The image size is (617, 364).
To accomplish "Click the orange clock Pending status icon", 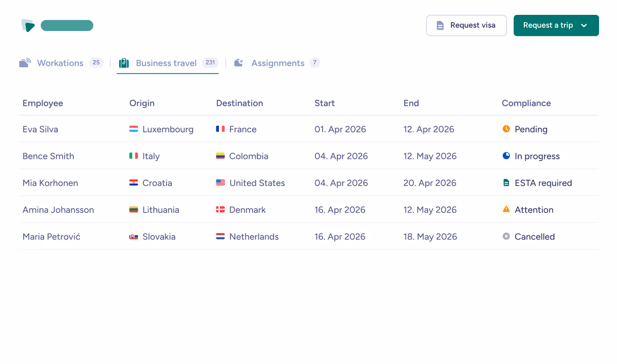I will point(506,129).
